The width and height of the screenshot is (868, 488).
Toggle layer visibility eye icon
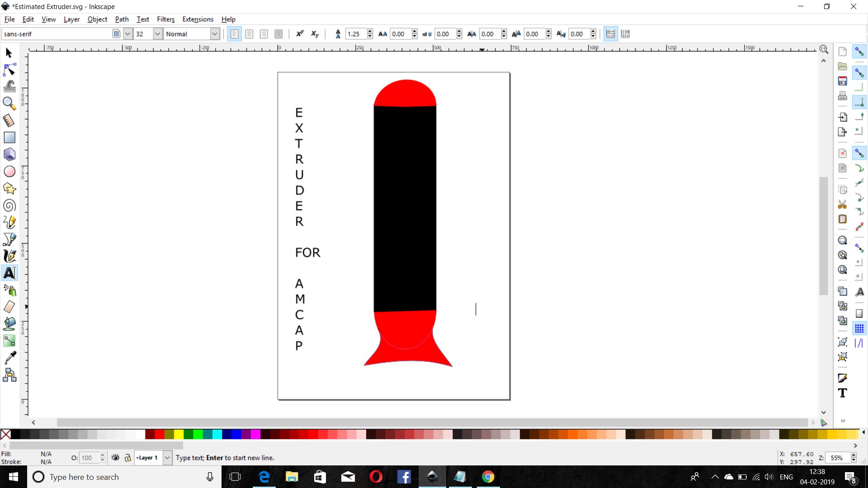point(116,458)
